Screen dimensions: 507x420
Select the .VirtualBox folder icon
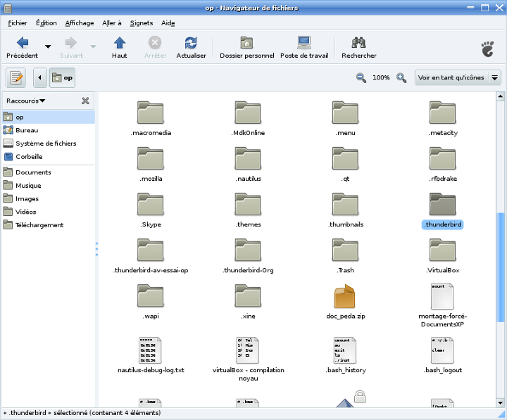pyautogui.click(x=442, y=250)
